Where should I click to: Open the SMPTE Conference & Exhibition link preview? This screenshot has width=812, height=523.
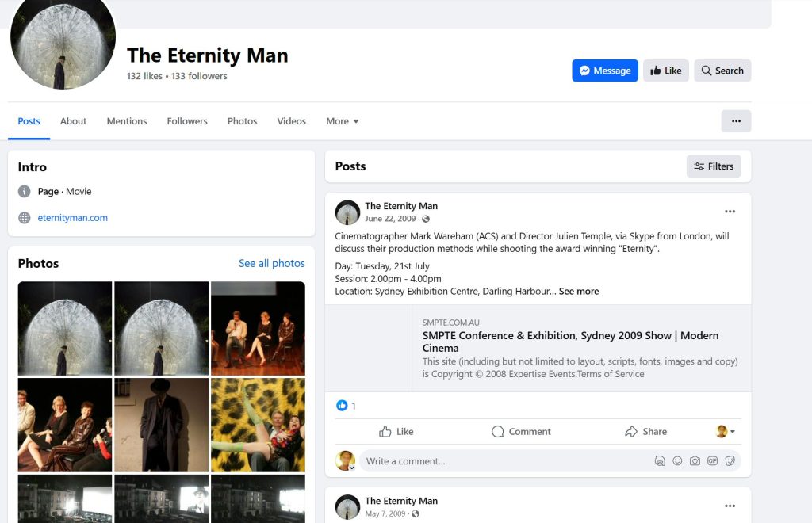538,348
